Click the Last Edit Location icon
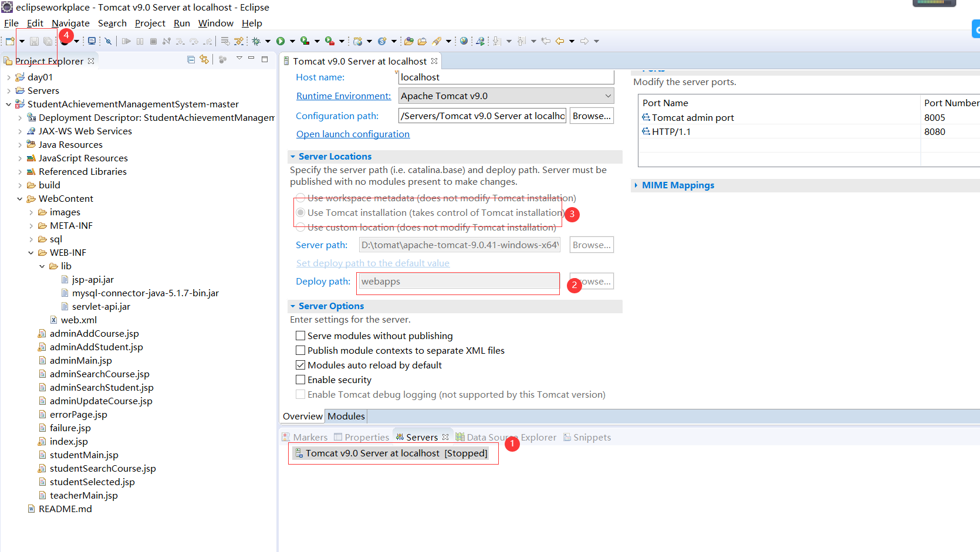This screenshot has height=552, width=980. tap(546, 41)
